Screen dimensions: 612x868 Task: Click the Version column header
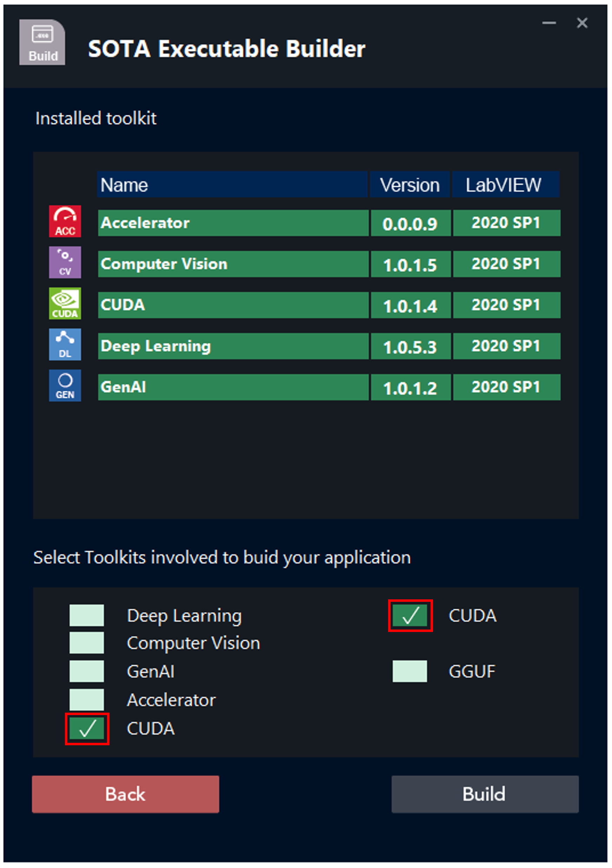pyautogui.click(x=410, y=185)
